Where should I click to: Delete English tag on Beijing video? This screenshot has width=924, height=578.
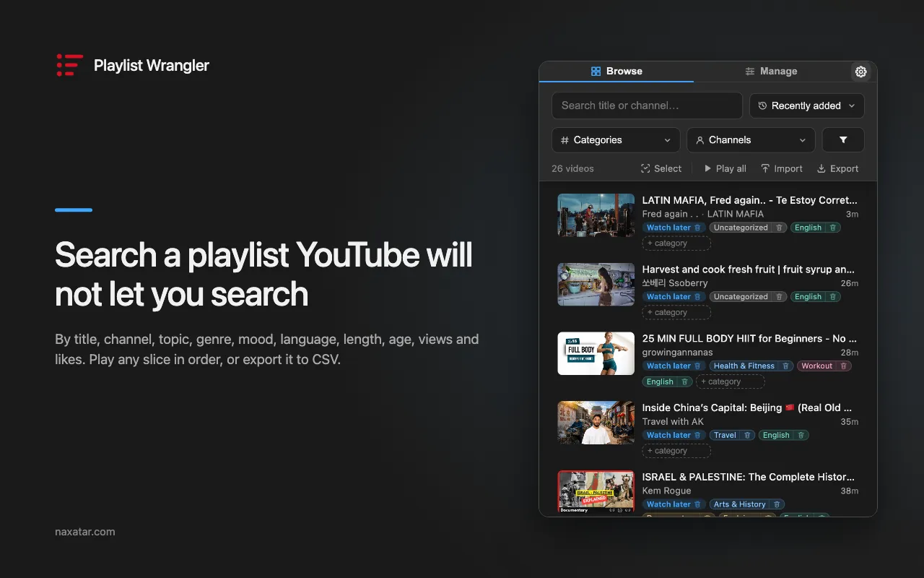[x=801, y=436]
